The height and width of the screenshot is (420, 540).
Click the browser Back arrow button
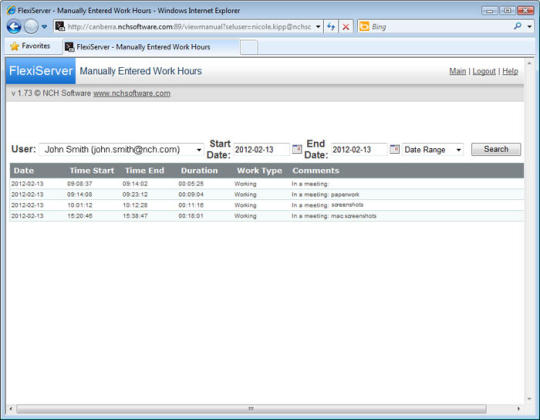(14, 27)
